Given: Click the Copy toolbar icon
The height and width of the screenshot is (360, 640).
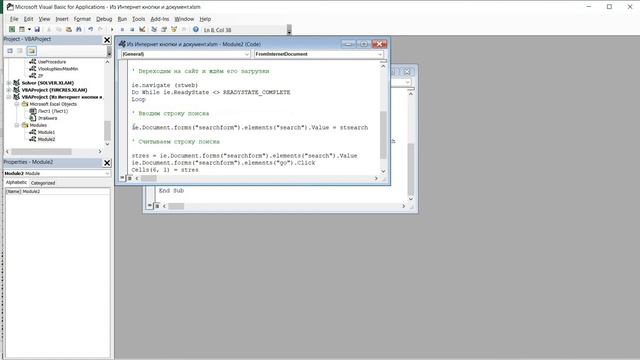Looking at the screenshot, I should [x=59, y=29].
